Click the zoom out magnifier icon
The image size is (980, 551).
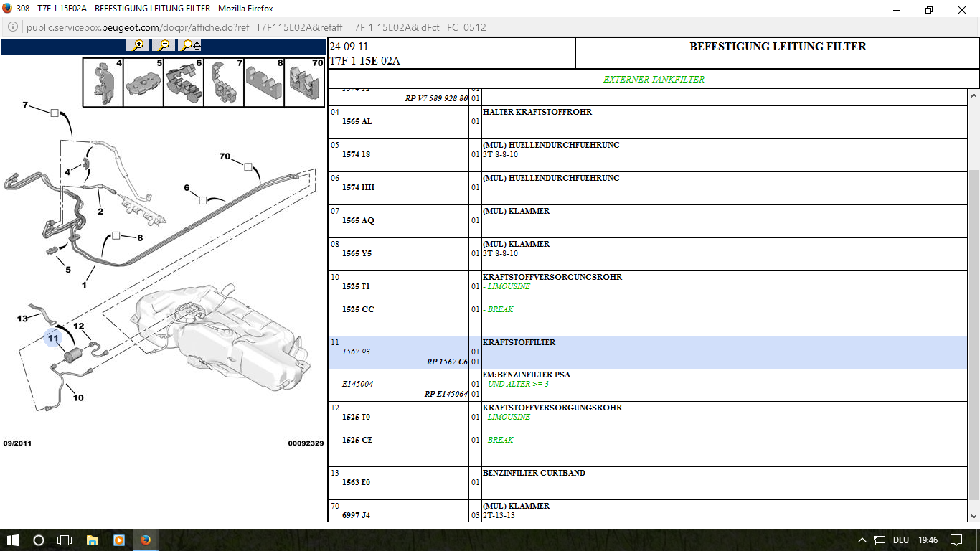[164, 45]
